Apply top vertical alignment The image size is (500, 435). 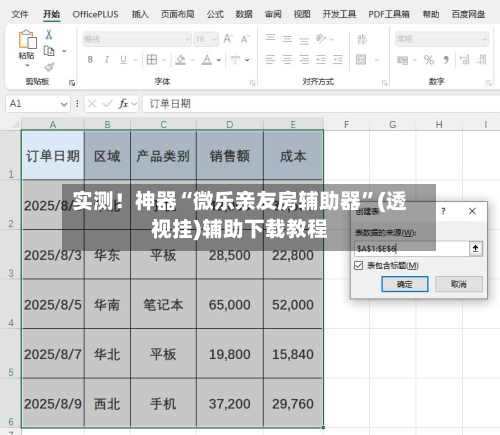(270, 37)
